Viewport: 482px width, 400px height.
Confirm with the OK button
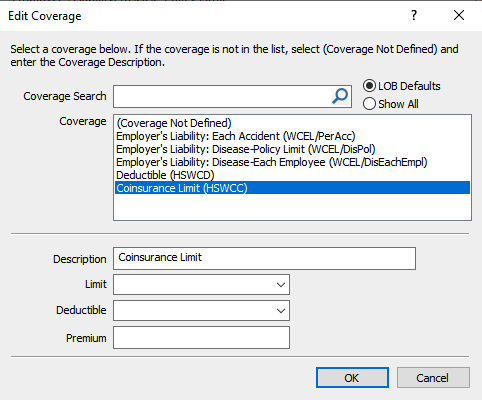[x=352, y=378]
